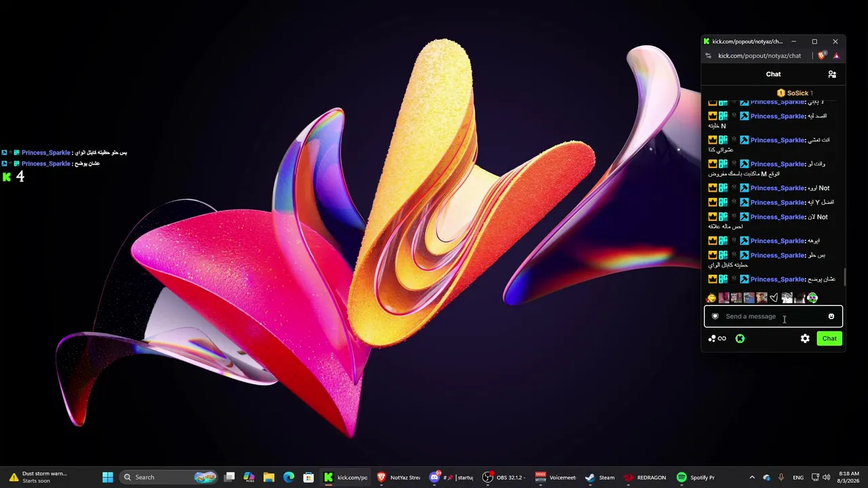This screenshot has height=488, width=868.
Task: Insert the first orange emoji emote
Action: point(711,298)
